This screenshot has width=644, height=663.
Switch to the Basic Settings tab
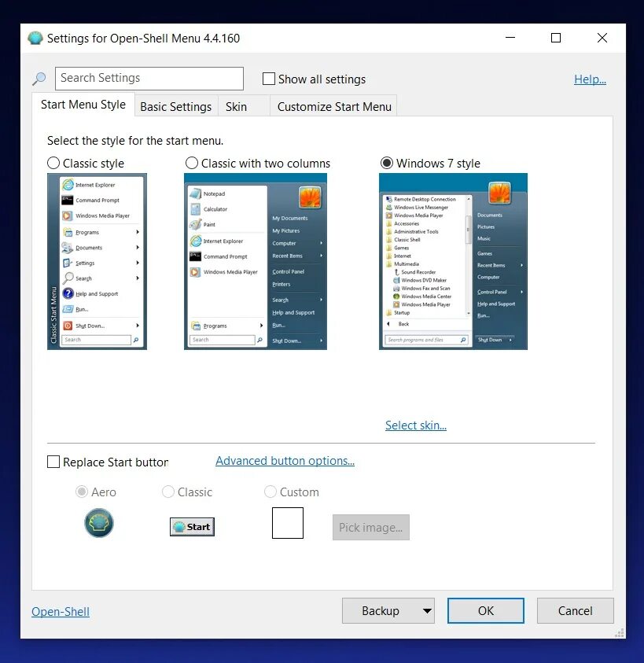point(175,106)
